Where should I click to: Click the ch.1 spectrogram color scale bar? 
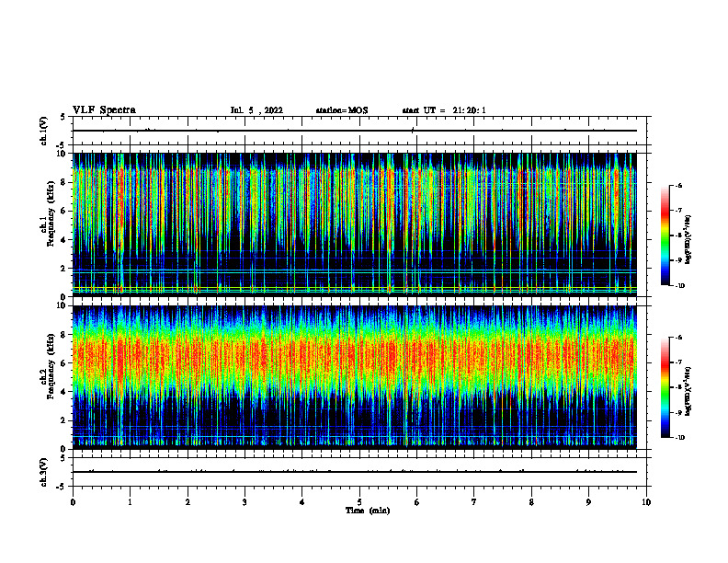[x=665, y=236]
